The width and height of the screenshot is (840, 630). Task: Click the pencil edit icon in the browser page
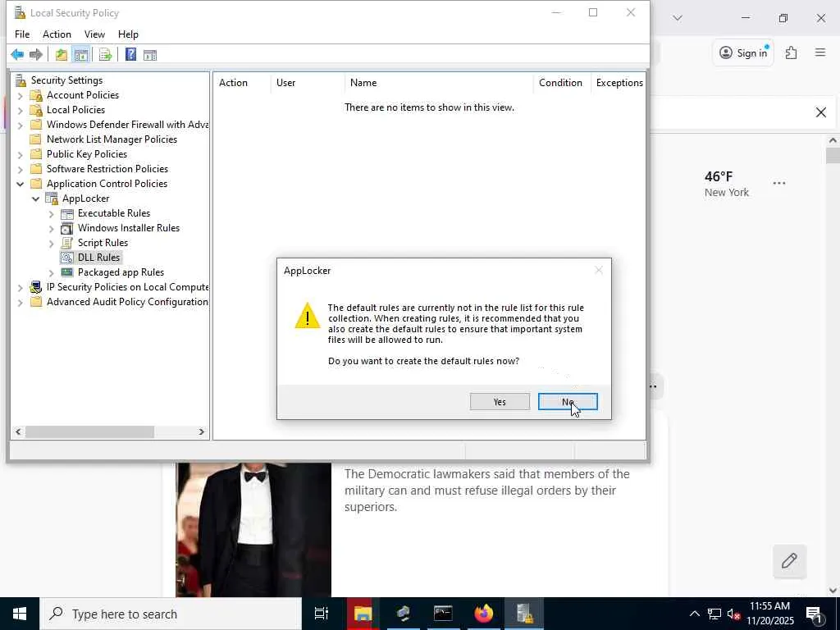click(x=790, y=561)
